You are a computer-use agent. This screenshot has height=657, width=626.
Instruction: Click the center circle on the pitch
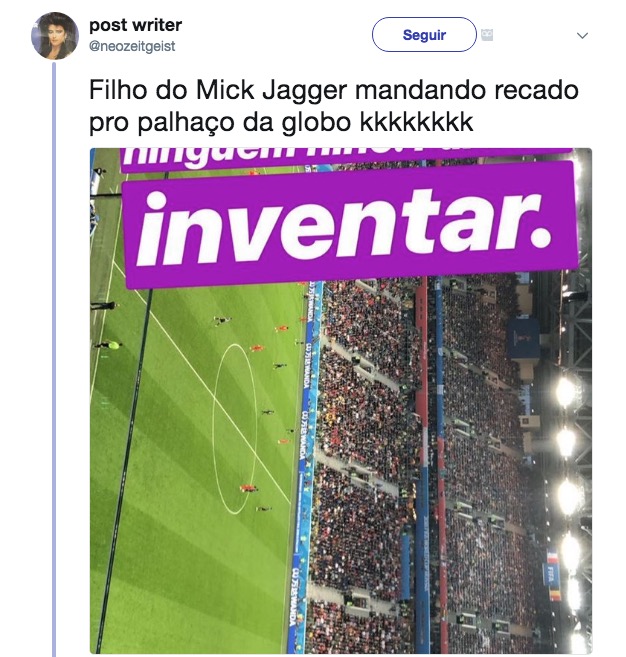point(234,429)
